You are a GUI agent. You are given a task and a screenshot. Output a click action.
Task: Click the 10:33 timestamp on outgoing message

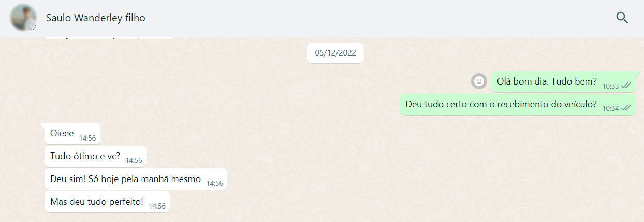(x=610, y=86)
